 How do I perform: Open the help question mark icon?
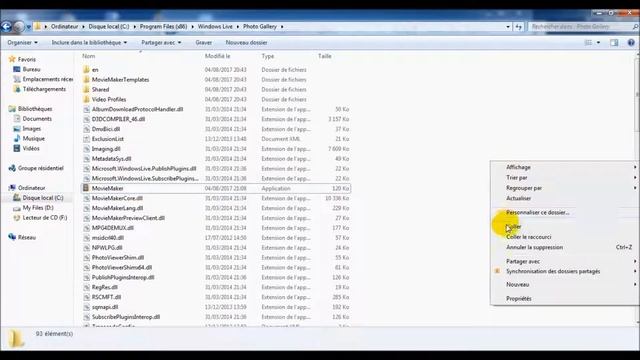click(631, 42)
